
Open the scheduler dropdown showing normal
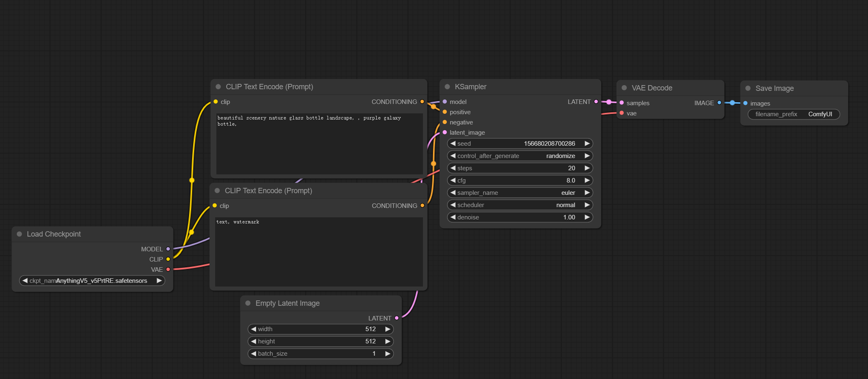(x=519, y=205)
